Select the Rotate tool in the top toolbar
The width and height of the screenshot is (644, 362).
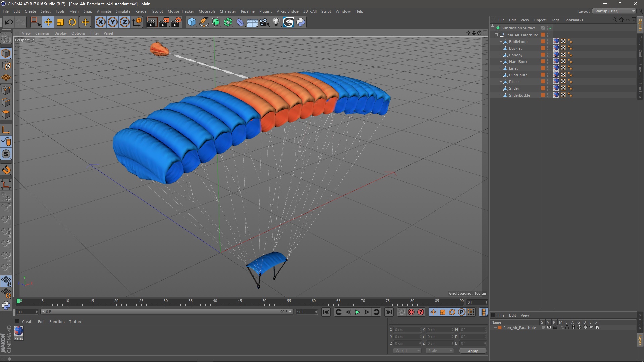tap(72, 22)
